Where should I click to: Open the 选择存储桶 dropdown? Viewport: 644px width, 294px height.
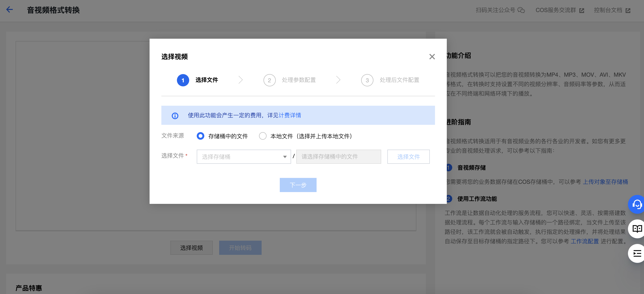tap(243, 157)
